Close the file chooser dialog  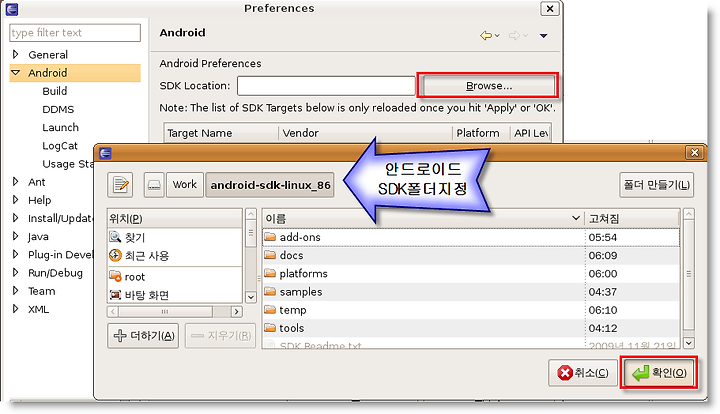(x=694, y=152)
